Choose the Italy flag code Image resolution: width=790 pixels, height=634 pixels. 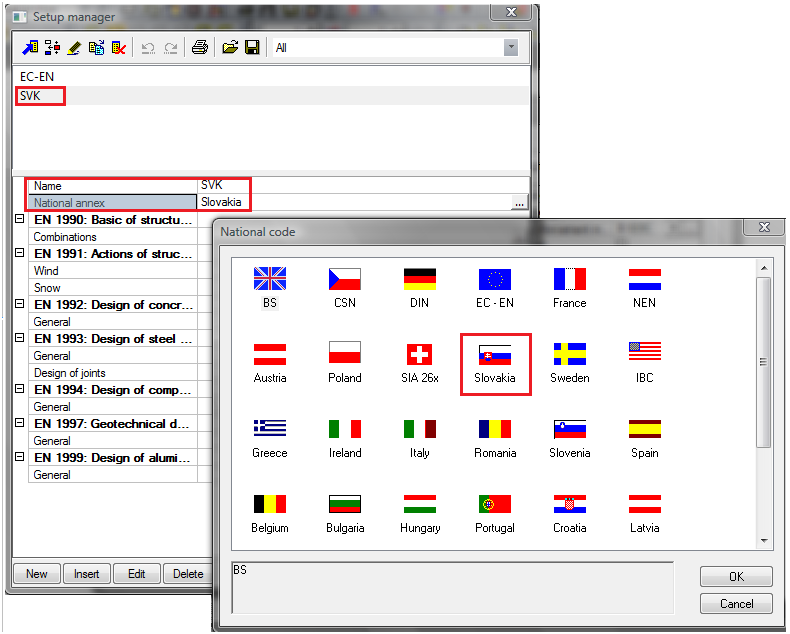(420, 438)
